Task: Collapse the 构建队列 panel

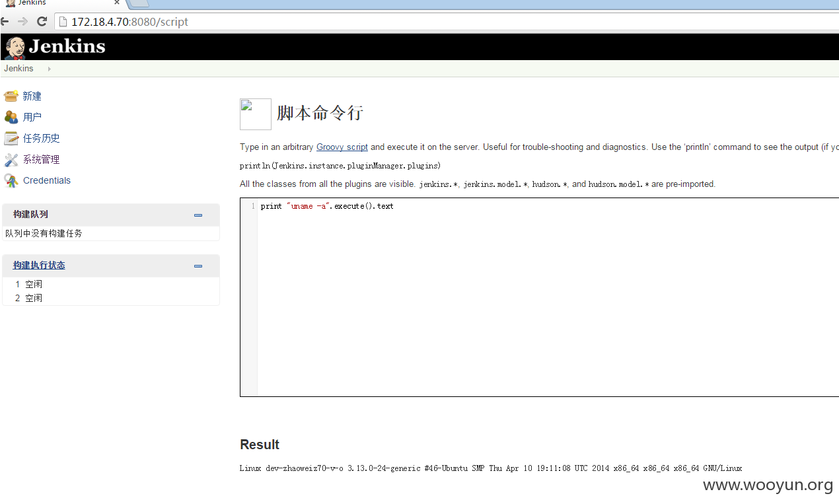Action: click(198, 215)
